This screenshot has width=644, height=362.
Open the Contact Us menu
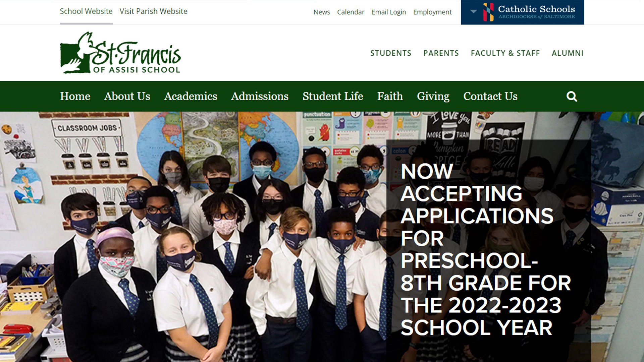pos(490,96)
